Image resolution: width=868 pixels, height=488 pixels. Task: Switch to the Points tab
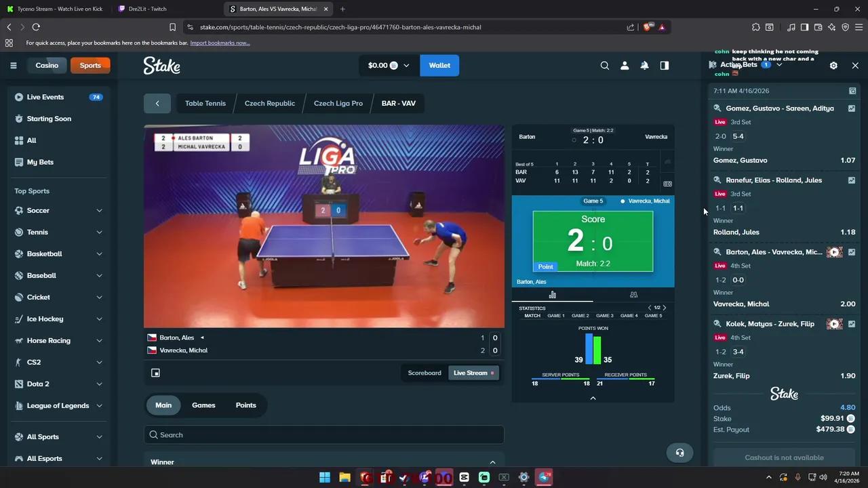pos(245,405)
